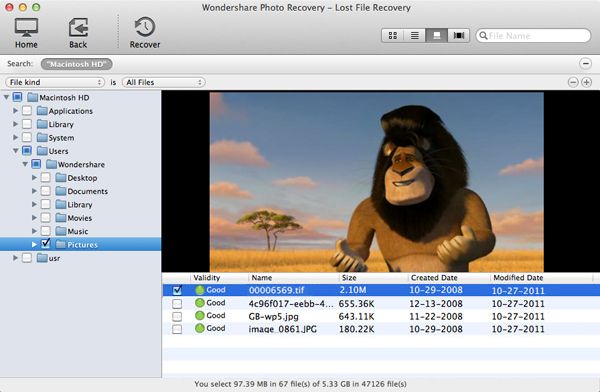600x392 pixels.
Task: Expand the Movies folder
Action: [34, 218]
